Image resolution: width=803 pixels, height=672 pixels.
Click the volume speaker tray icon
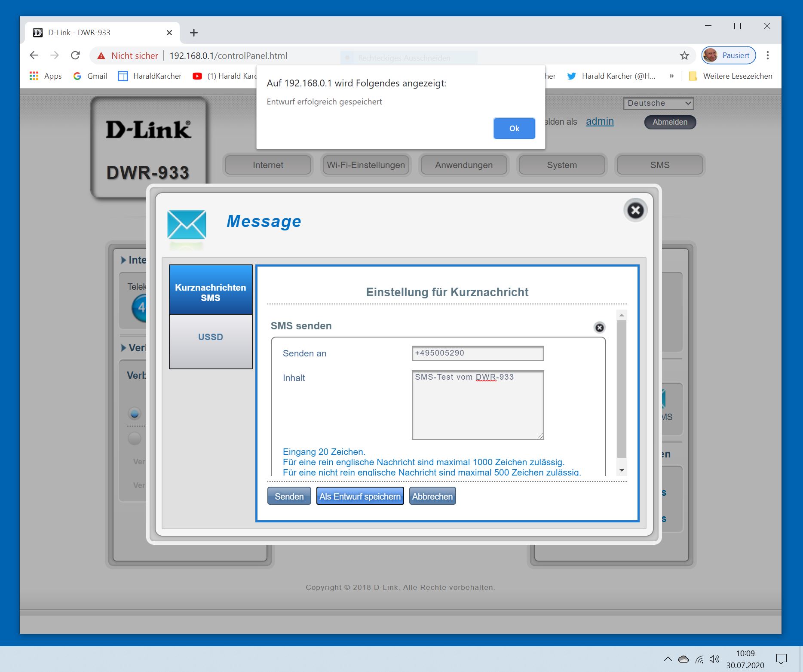click(714, 659)
